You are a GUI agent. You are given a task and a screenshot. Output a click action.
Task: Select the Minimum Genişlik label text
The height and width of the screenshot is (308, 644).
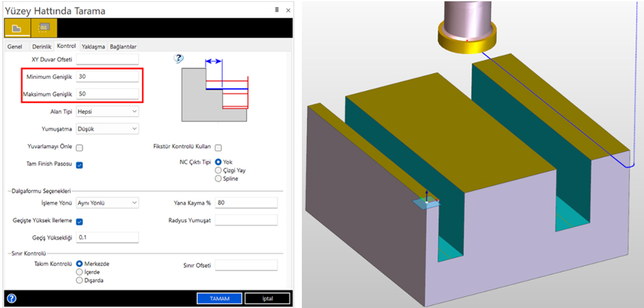(49, 77)
